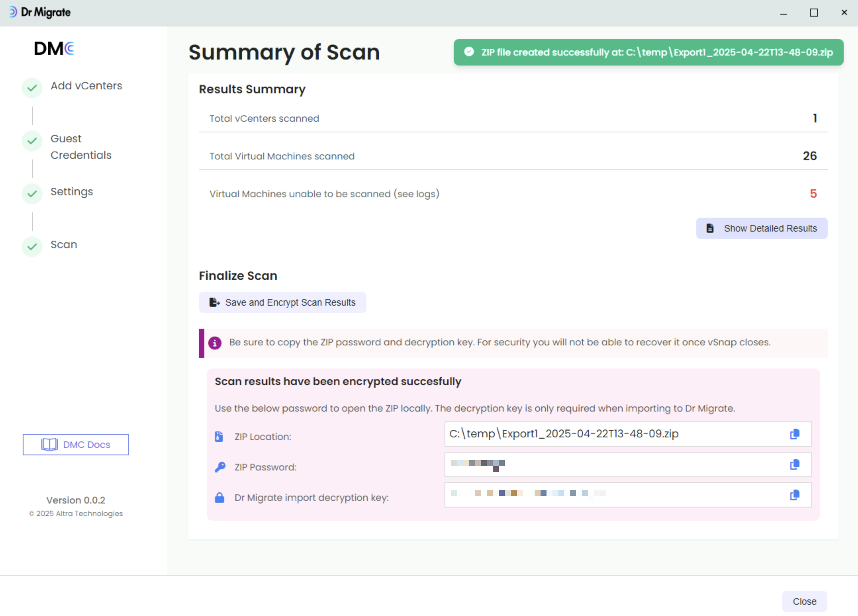The image size is (858, 616).
Task: Open DMC Docs link
Action: point(76,445)
